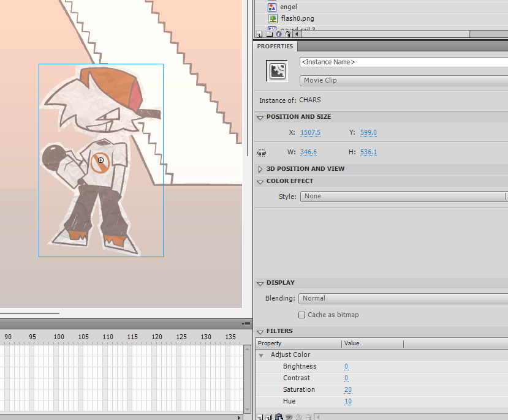Viewport: 508px width, 420px height.
Task: Collapse the Adjust Color filter
Action: pyautogui.click(x=261, y=355)
